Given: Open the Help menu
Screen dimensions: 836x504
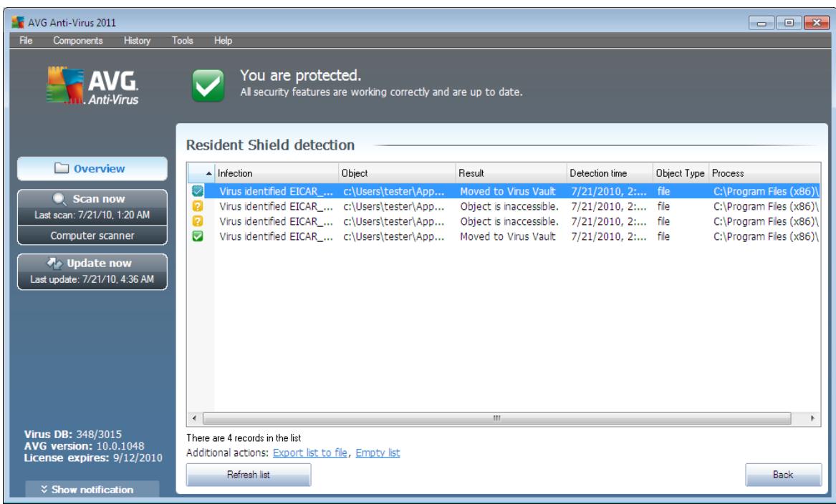Looking at the screenshot, I should [223, 41].
